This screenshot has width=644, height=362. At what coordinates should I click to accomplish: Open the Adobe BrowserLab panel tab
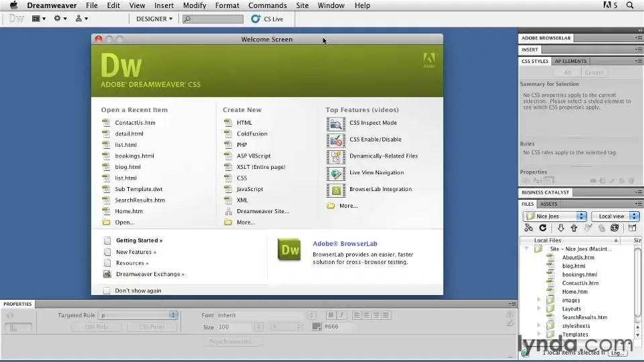tap(546, 38)
